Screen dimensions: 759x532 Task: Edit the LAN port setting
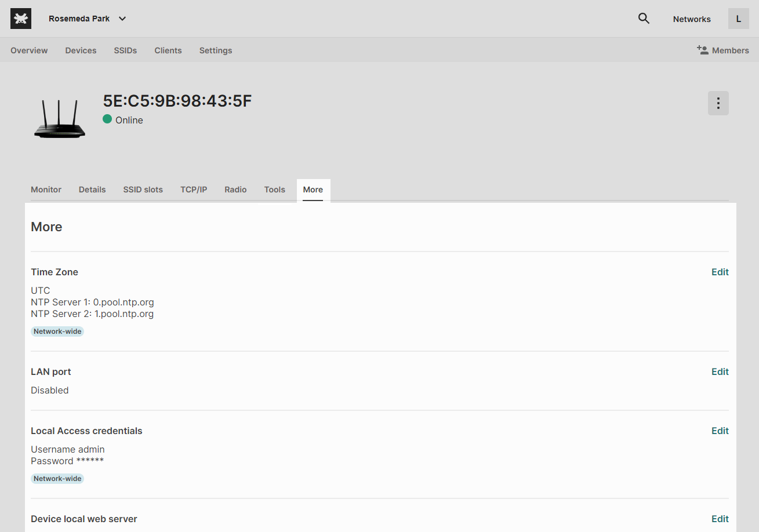click(x=720, y=371)
